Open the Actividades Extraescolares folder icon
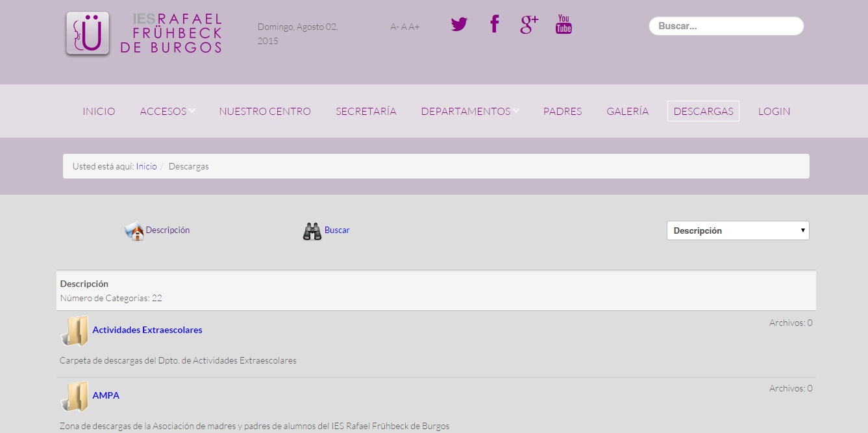This screenshot has width=868, height=433. point(75,331)
